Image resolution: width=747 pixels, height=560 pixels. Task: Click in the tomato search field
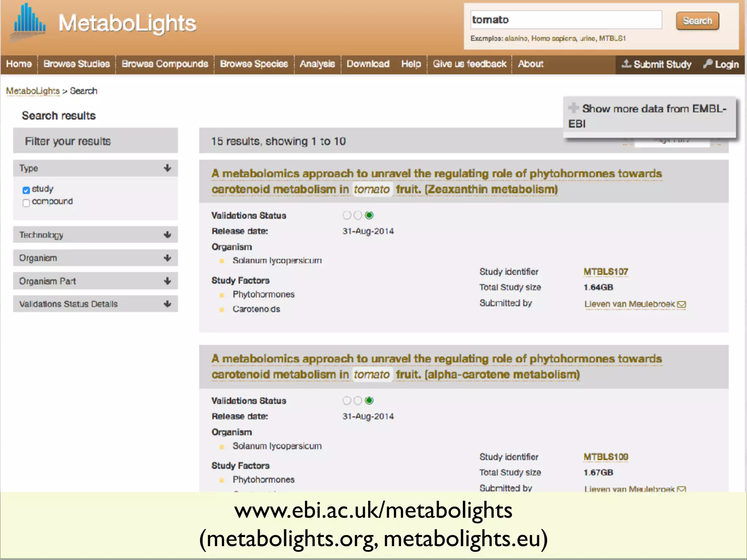click(x=566, y=20)
